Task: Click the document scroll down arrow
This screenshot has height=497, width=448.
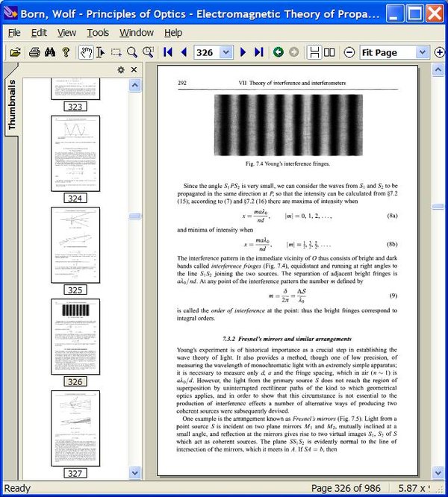Action: coord(438,473)
